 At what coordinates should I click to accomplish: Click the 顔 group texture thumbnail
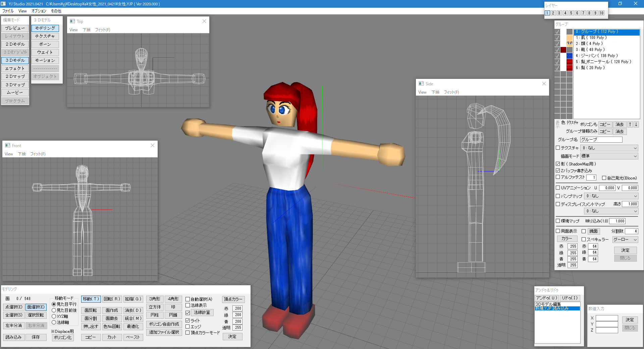click(570, 44)
